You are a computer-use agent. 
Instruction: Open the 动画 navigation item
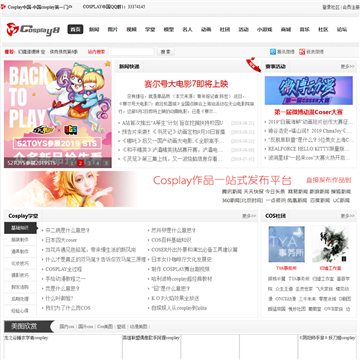click(206, 29)
